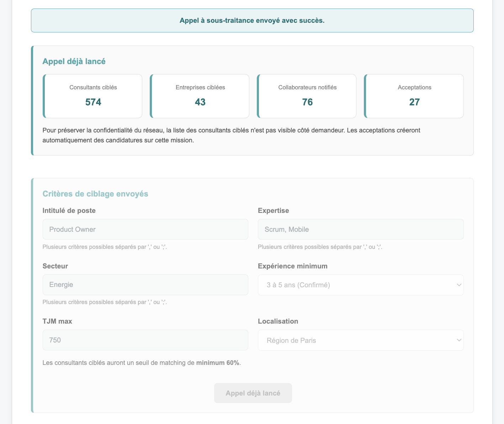Click the Localisation label
Screen dimensions: 504x424
[278, 321]
